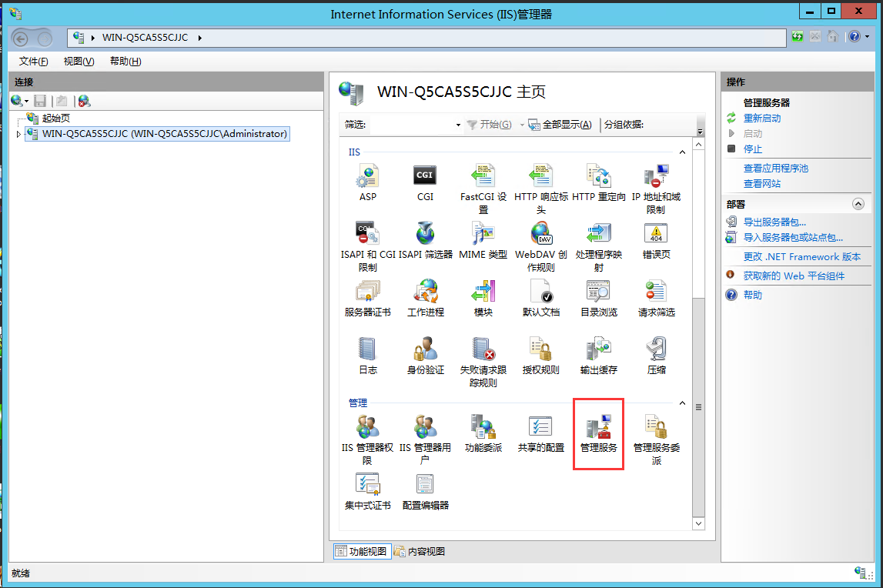Image resolution: width=883 pixels, height=588 pixels.
Task: Click 重新启动 server action
Action: [762, 119]
